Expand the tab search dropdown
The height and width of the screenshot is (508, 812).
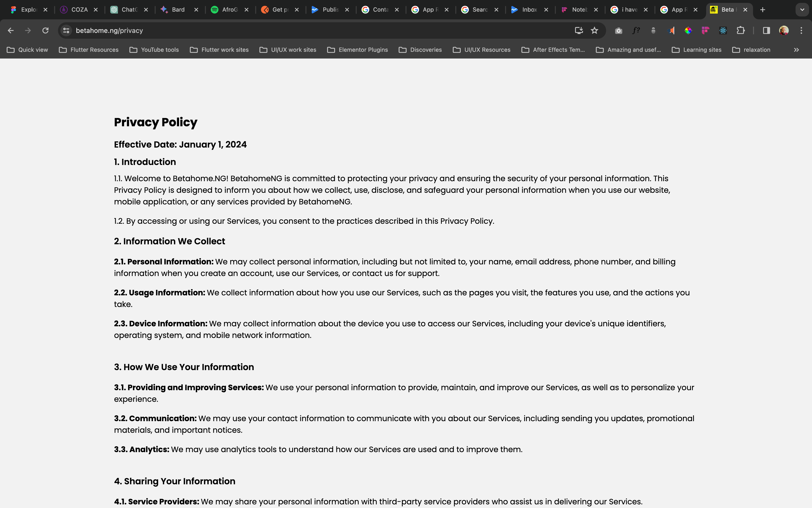tap(802, 10)
